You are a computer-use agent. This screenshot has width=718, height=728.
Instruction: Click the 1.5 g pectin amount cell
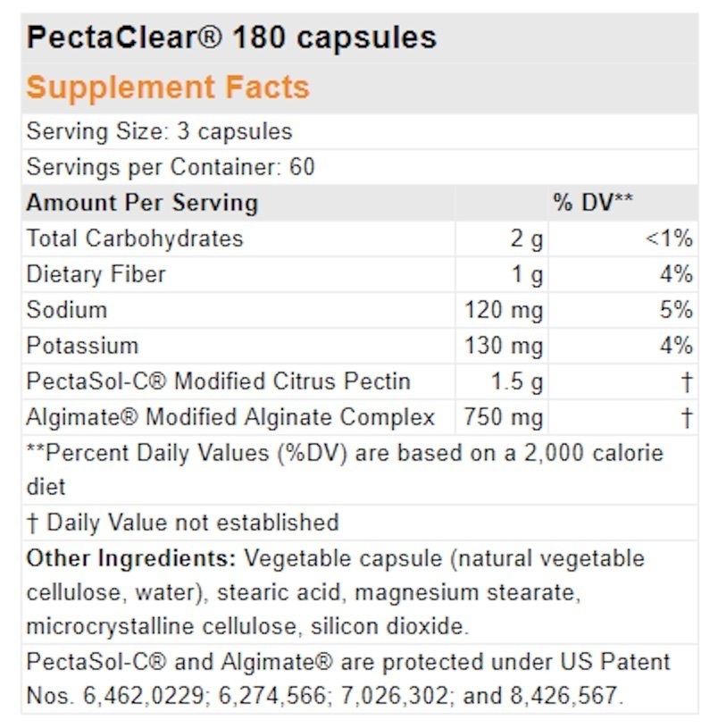502,381
